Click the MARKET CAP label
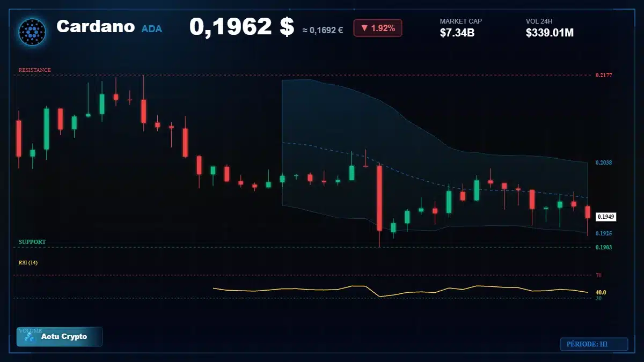 click(461, 21)
